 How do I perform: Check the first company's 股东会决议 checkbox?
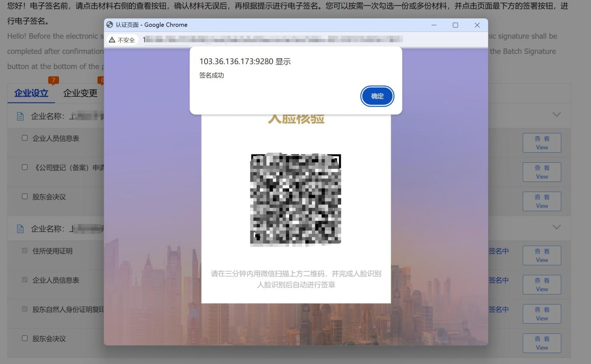tap(24, 196)
